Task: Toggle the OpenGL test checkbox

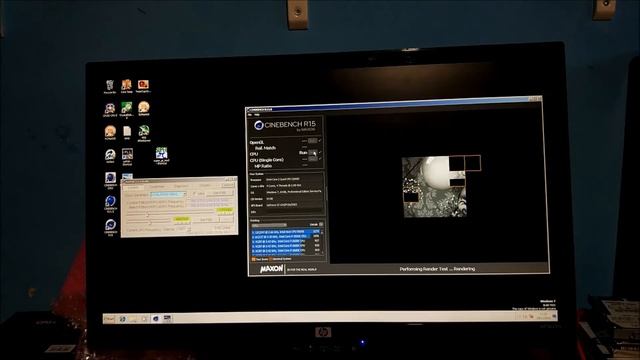Action: click(x=320, y=140)
